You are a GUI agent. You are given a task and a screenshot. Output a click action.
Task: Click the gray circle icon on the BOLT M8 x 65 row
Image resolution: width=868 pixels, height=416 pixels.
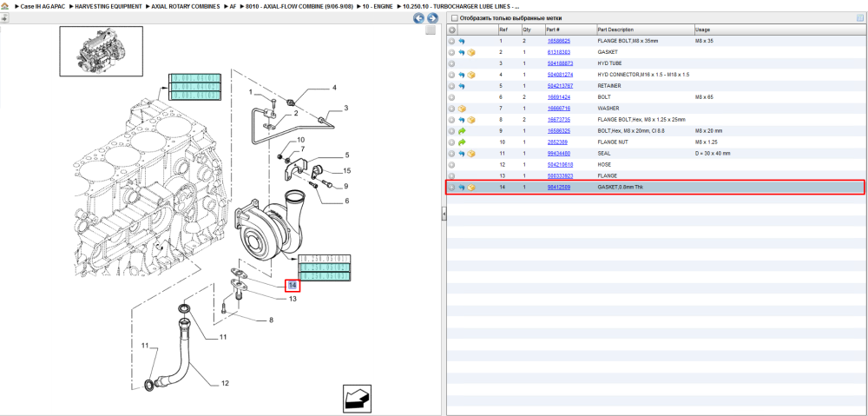point(451,97)
